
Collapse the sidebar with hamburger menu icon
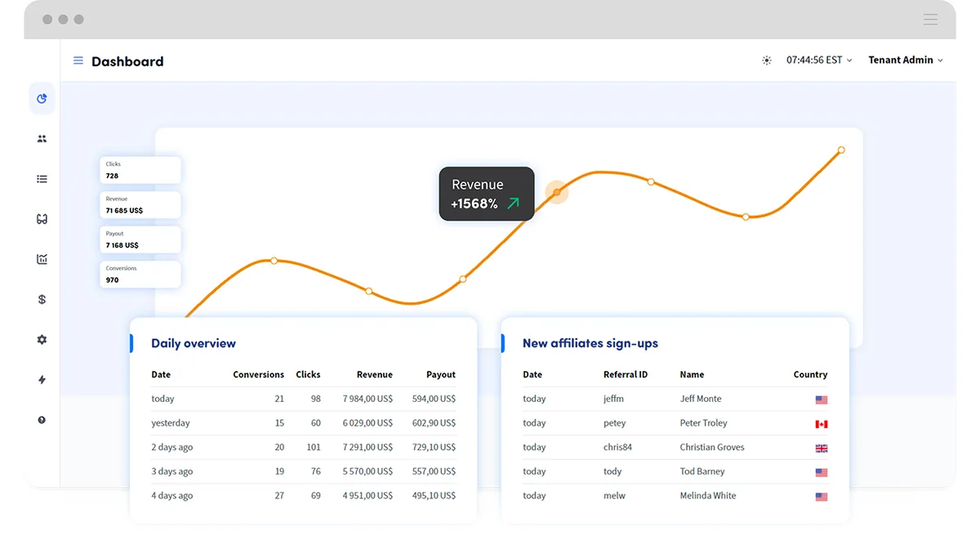point(78,60)
